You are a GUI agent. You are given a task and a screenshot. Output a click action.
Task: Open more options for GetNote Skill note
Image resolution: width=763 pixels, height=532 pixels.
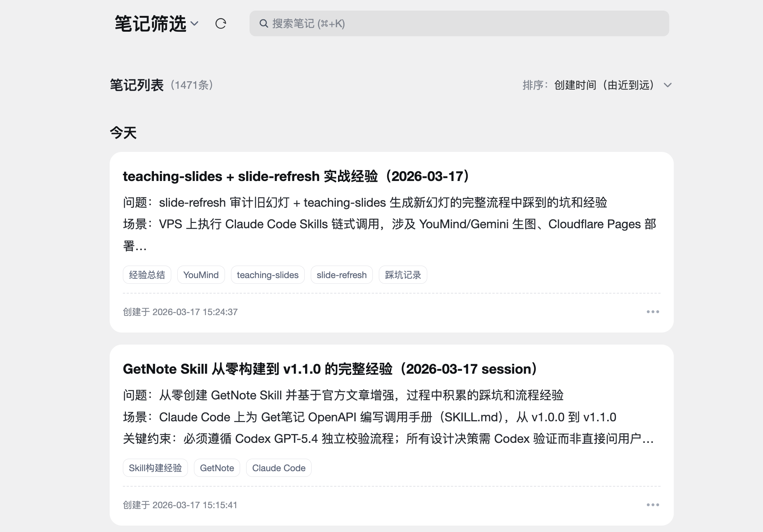click(653, 505)
